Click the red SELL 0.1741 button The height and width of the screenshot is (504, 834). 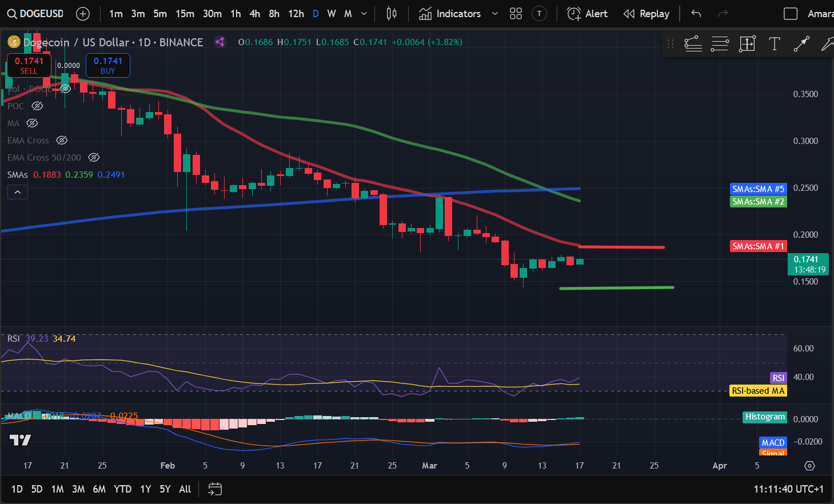tap(29, 65)
